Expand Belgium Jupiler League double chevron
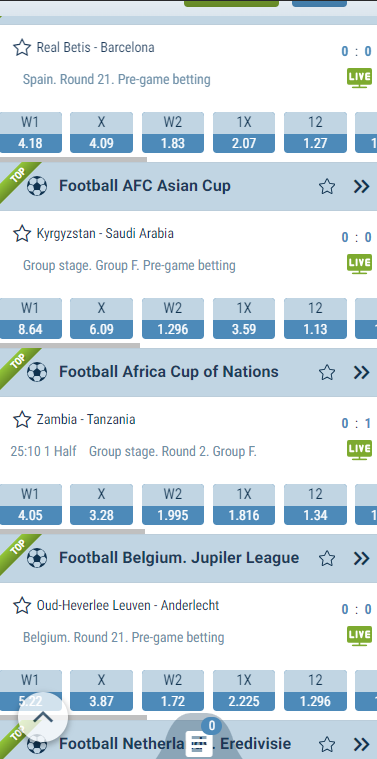This screenshot has width=377, height=759. [362, 558]
